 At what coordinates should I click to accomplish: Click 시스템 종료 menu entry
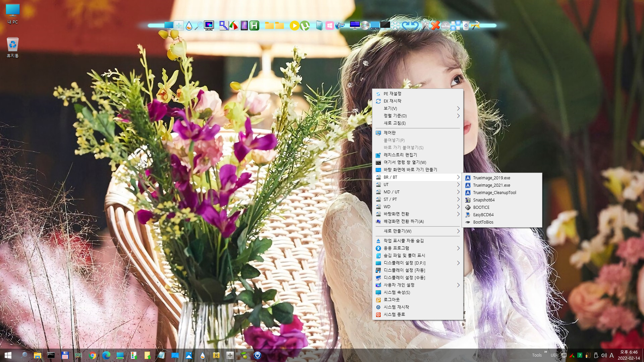(418, 314)
